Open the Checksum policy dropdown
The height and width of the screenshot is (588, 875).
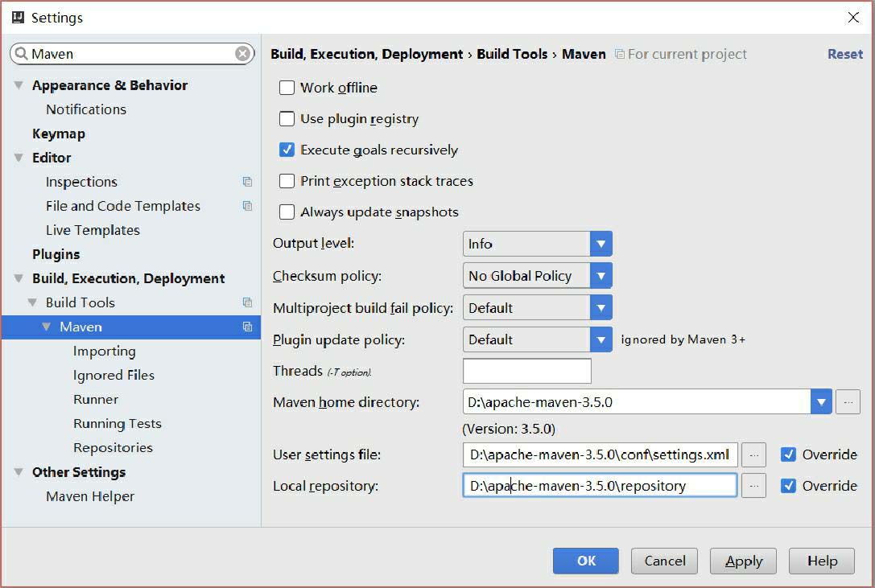click(601, 276)
